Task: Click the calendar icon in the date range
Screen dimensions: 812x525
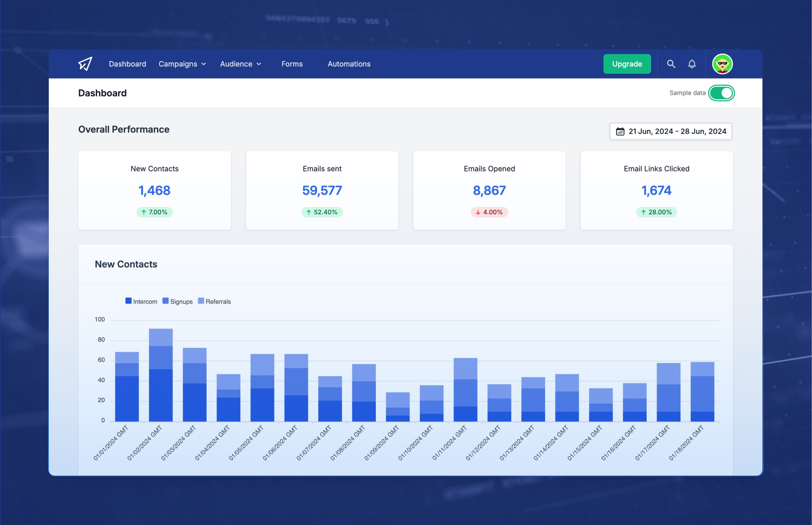Action: click(x=620, y=131)
